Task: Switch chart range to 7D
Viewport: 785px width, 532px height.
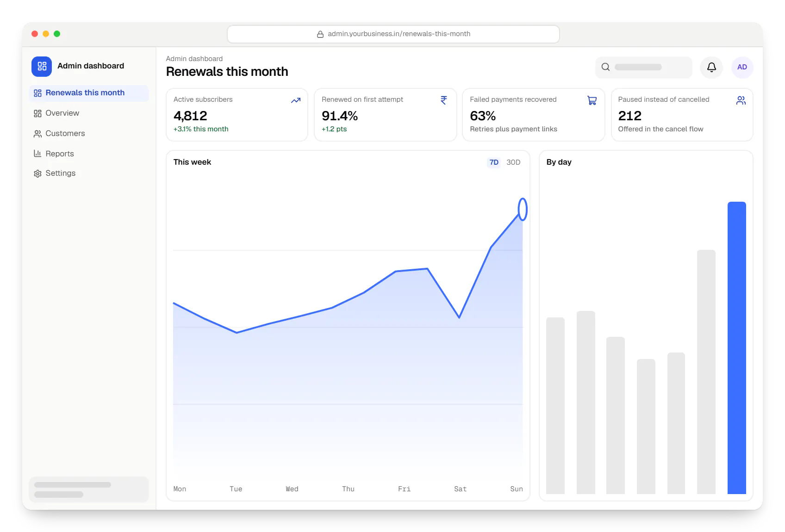Action: click(x=494, y=162)
